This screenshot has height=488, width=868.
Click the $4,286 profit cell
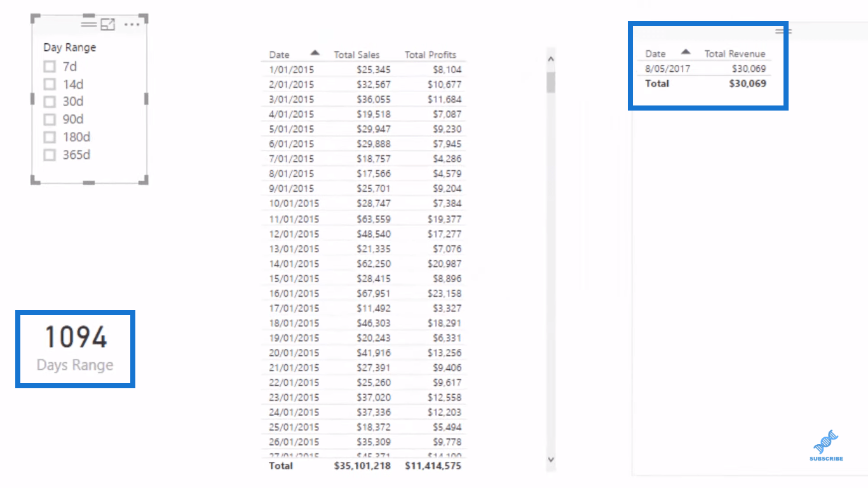pos(447,159)
